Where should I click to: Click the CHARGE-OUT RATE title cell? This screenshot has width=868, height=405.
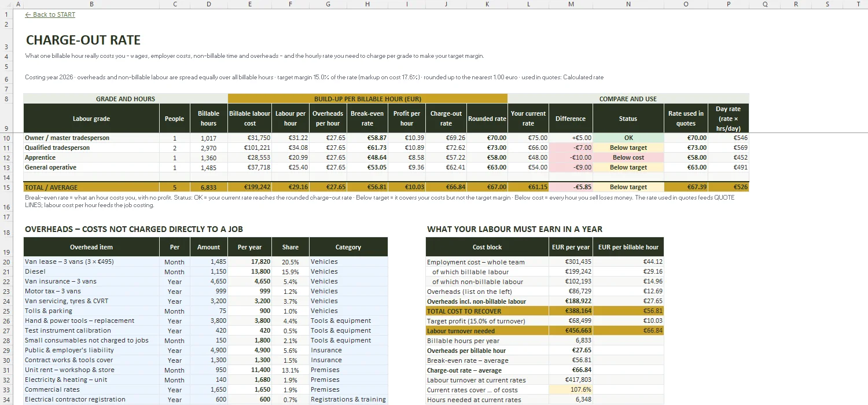coord(83,40)
